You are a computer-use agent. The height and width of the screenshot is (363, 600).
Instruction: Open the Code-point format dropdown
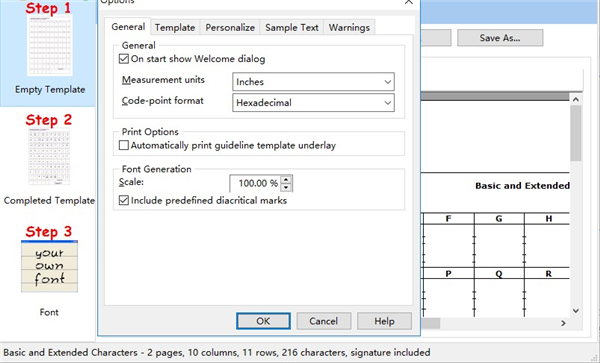[313, 103]
